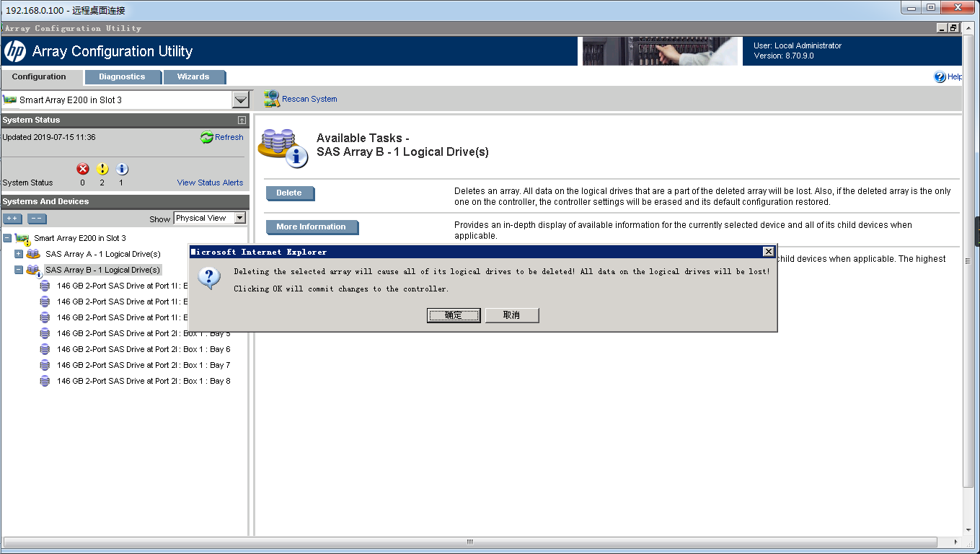Select SAS Array A - 1 Logical Drive(s)
The width and height of the screenshot is (980, 554).
click(103, 254)
